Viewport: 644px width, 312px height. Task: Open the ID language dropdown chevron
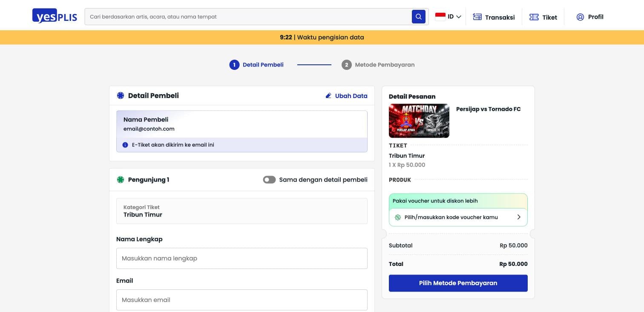459,17
